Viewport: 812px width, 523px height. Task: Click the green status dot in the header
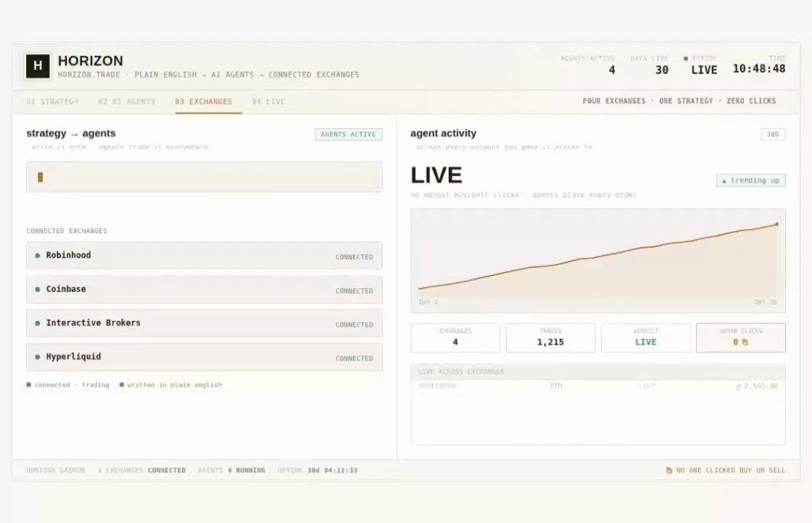click(686, 59)
